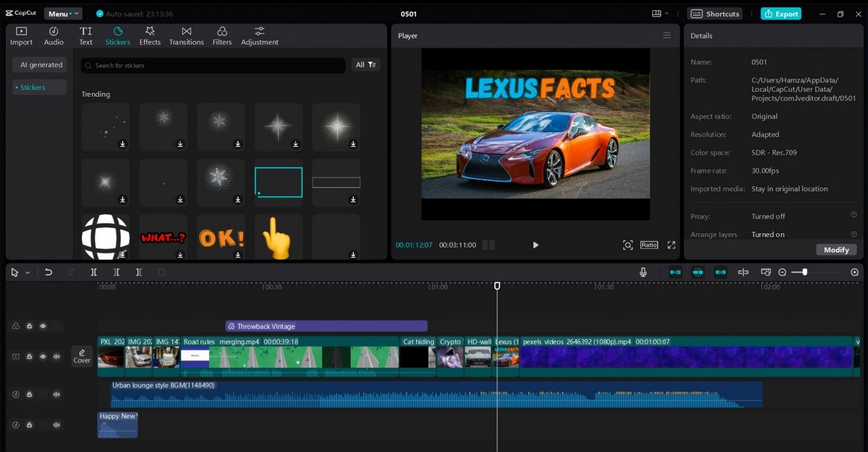The height and width of the screenshot is (452, 868).
Task: Click the Search for stickers field
Action: [213, 66]
